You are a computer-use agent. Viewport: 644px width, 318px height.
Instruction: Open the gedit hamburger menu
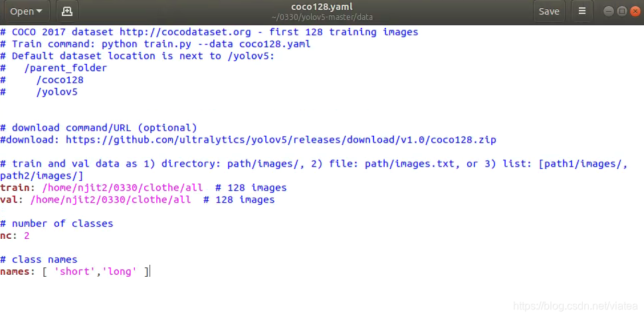coord(582,11)
